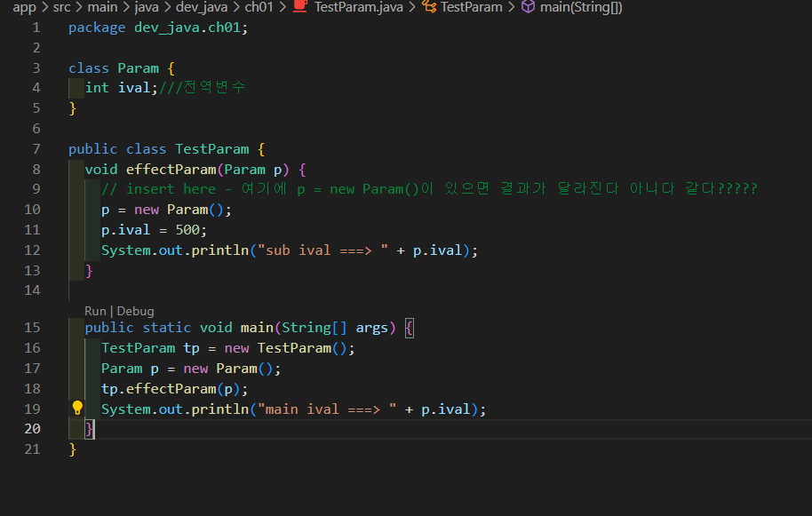Viewport: 812px width, 516px height.
Task: Click 'String[]' in main's signature
Action: coord(314,328)
